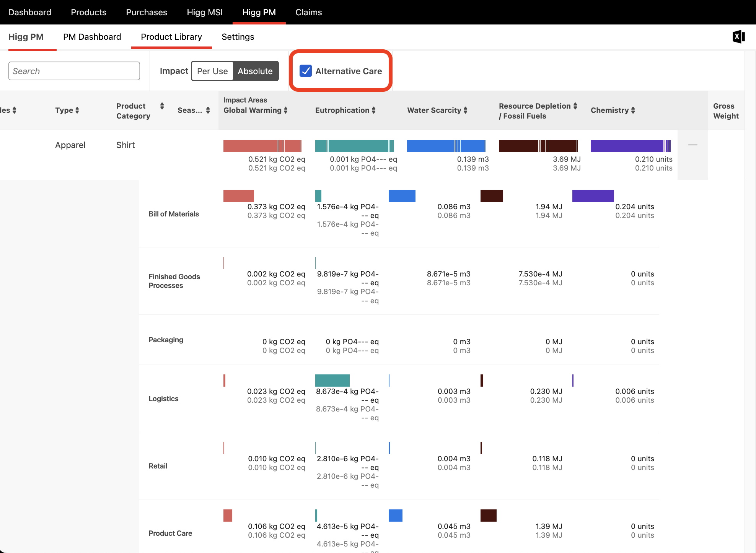
Task: Click the Search input field
Action: [74, 71]
